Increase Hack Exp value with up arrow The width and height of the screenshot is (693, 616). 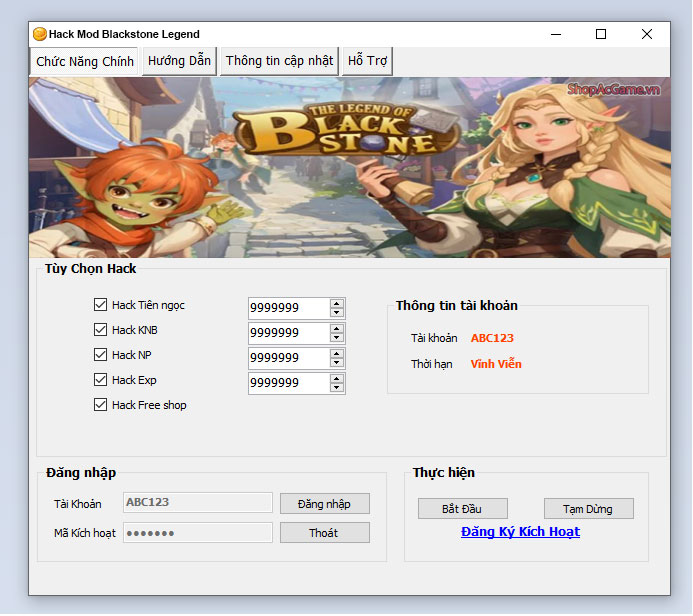pos(337,379)
